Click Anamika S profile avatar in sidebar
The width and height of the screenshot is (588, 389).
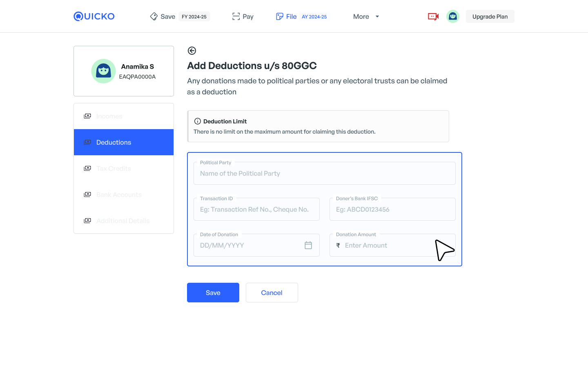pos(103,71)
